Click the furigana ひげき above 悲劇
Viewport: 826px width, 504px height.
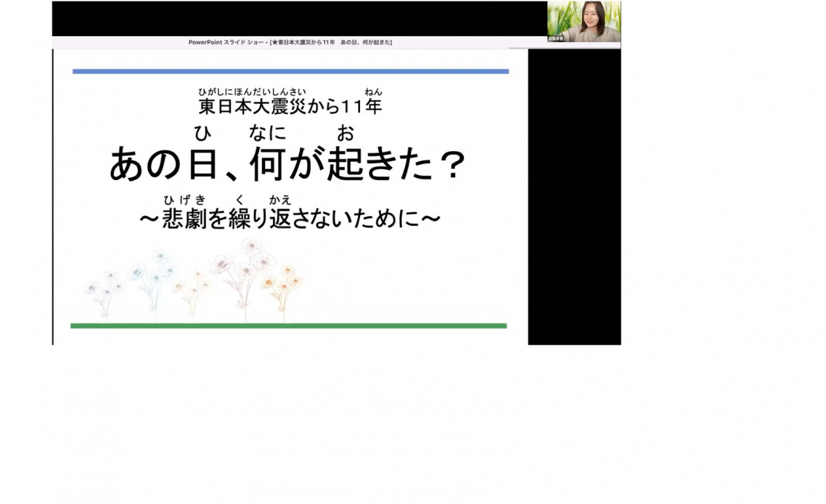pos(185,200)
